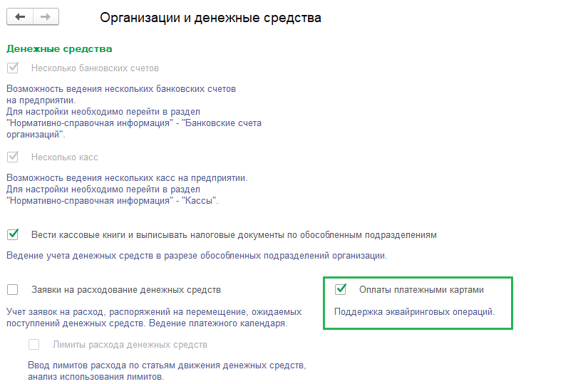Click the Несколько банковских счетов label

click(95, 68)
